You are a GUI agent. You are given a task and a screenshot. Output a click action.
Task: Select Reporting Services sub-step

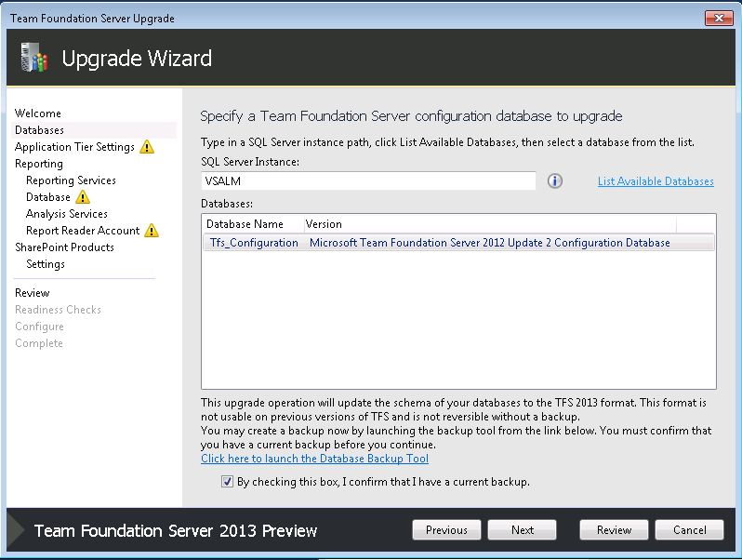[x=71, y=180]
